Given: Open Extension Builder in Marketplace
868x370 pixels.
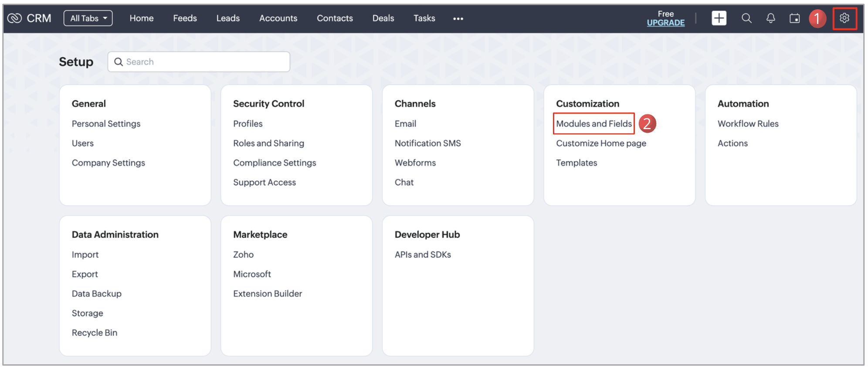Looking at the screenshot, I should 268,294.
